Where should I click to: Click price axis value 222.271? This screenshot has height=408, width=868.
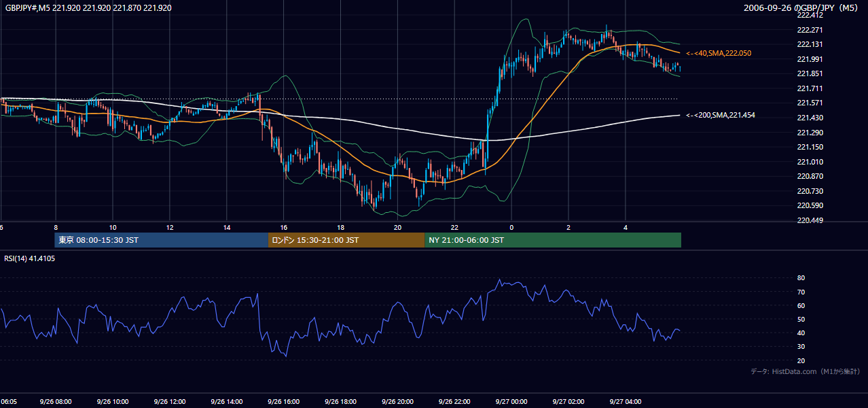(810, 30)
